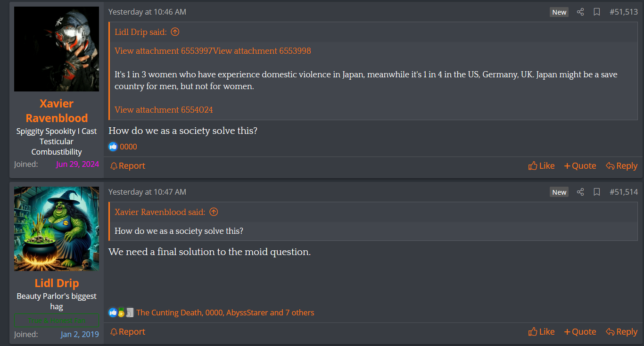Click share icon on post #51,514
644x346 pixels.
point(580,192)
